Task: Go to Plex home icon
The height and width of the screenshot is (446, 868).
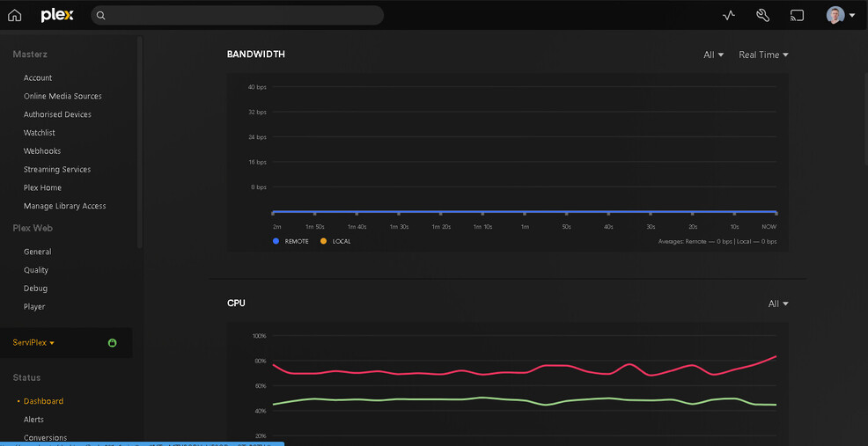Action: (14, 16)
